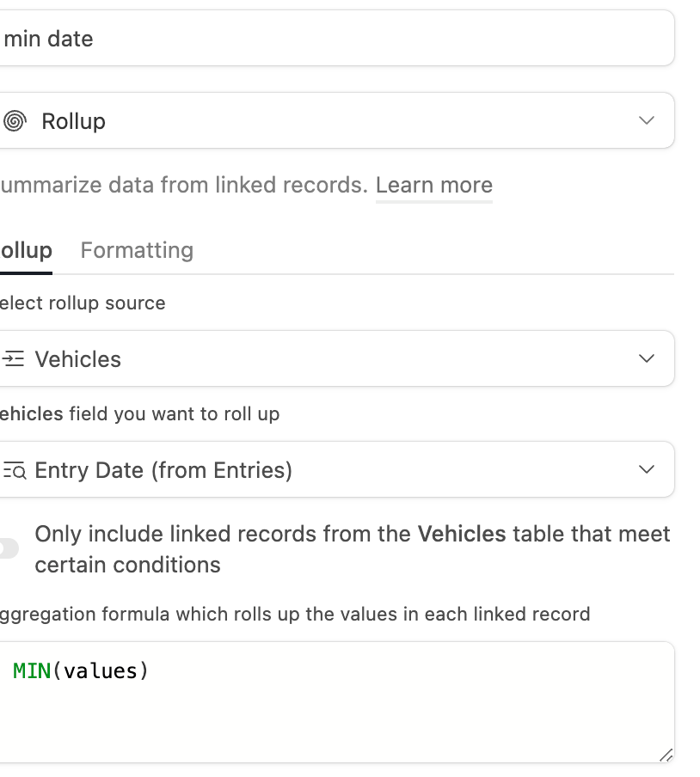The image size is (700, 777).
Task: Focus the "min date" field name input
Action: coord(336,38)
